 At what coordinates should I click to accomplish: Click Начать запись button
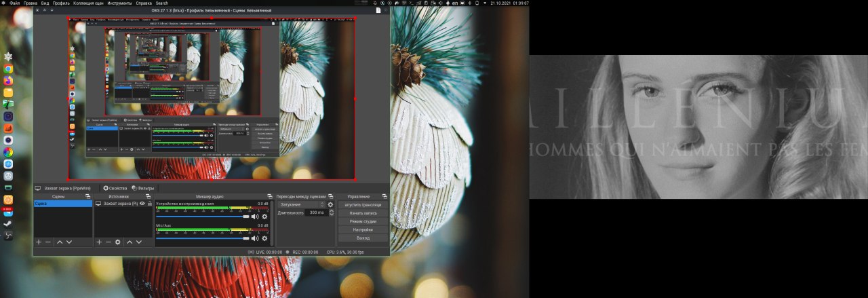coord(363,213)
